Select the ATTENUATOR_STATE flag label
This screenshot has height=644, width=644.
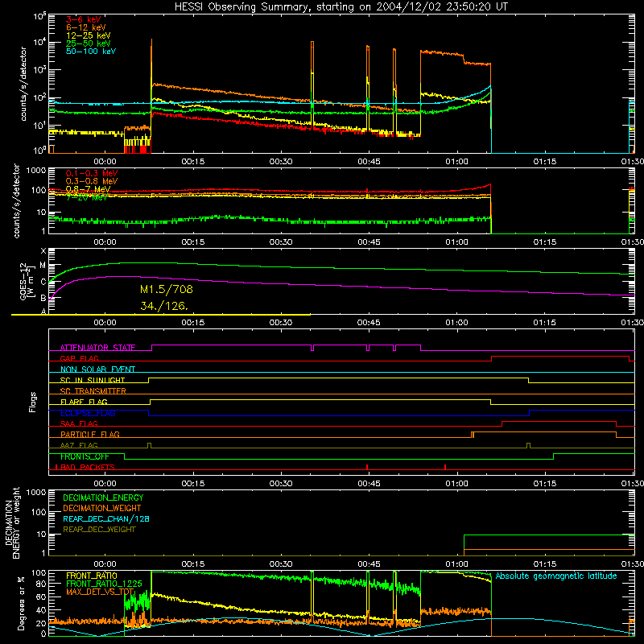coord(97,348)
